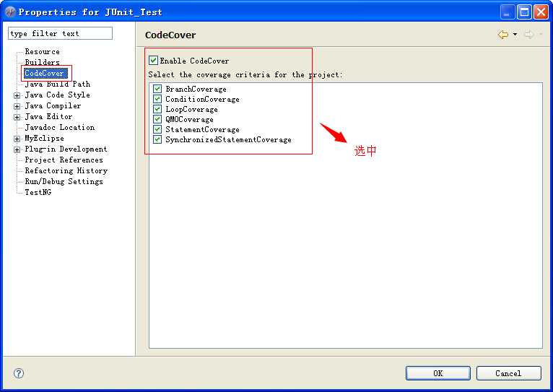Select Builders in the tree
The width and height of the screenshot is (553, 392).
(42, 62)
